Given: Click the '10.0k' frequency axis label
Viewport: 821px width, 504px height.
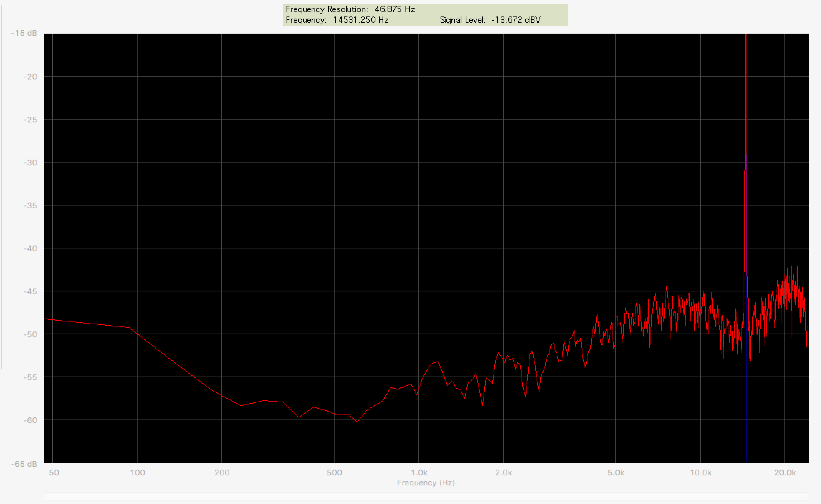Looking at the screenshot, I should tap(700, 472).
